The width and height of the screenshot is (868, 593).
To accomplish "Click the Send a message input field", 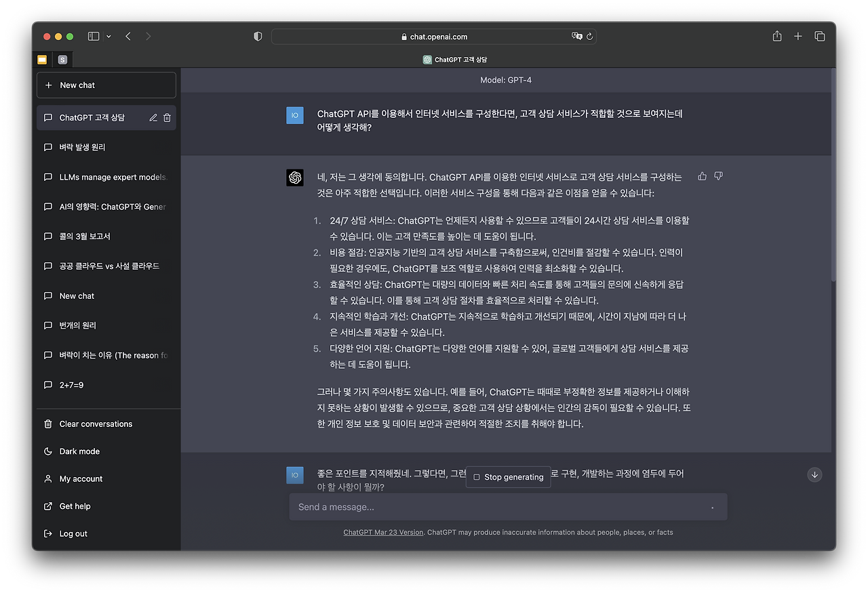I will [475, 507].
